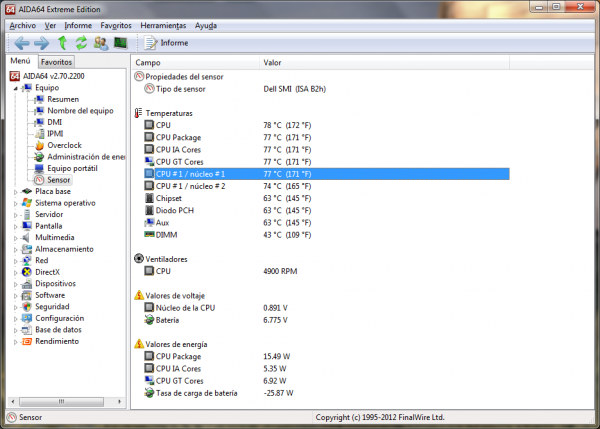The height and width of the screenshot is (429, 600).
Task: Click the Dispositivos tree item icon
Action: 27,284
